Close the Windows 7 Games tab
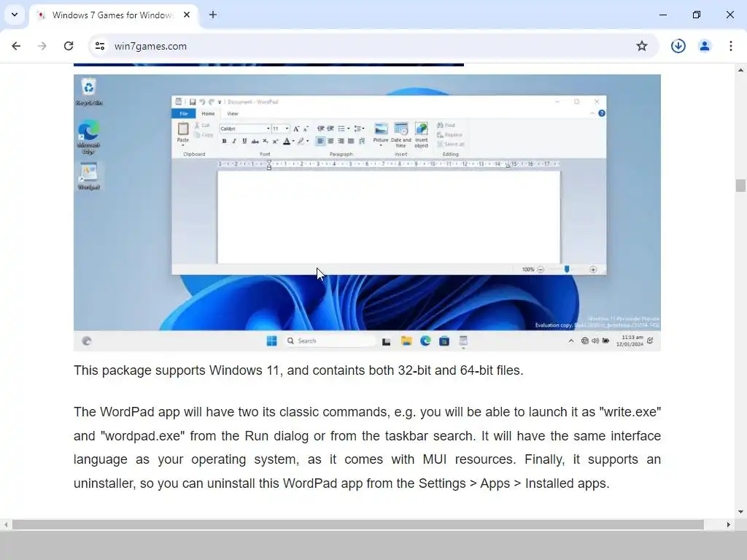The height and width of the screenshot is (560, 747). tap(187, 15)
